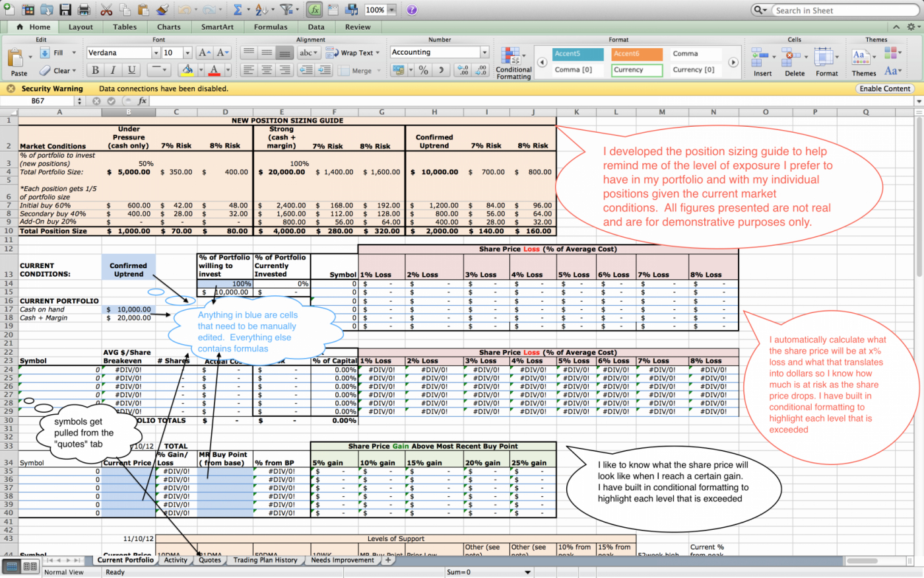
Task: Click the Filter funnel icon
Action: [x=286, y=10]
